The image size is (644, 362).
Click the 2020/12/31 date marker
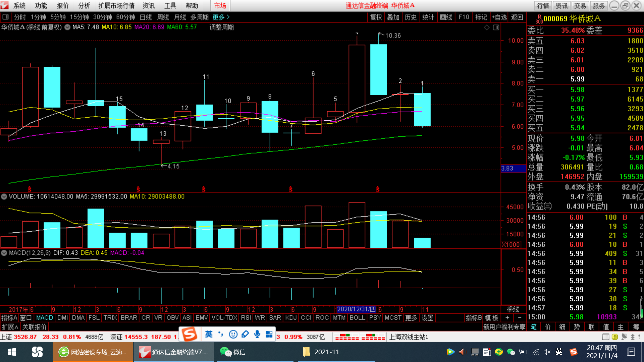pos(356,309)
